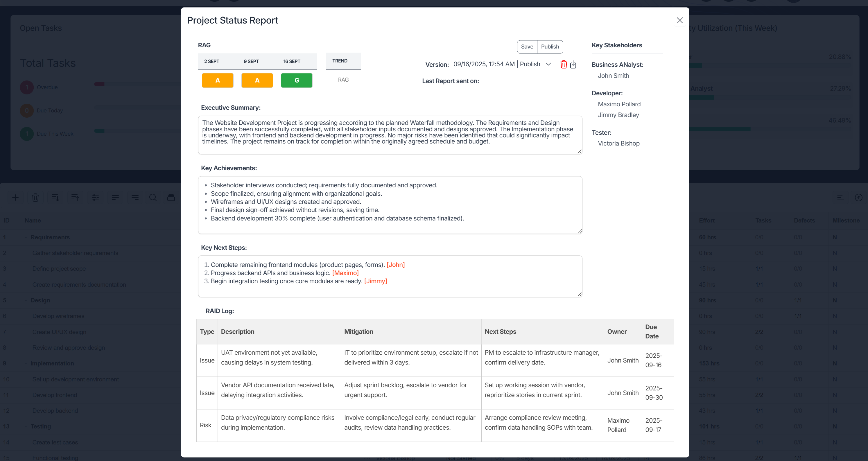Publish the project status report
868x461 pixels.
[x=550, y=46]
